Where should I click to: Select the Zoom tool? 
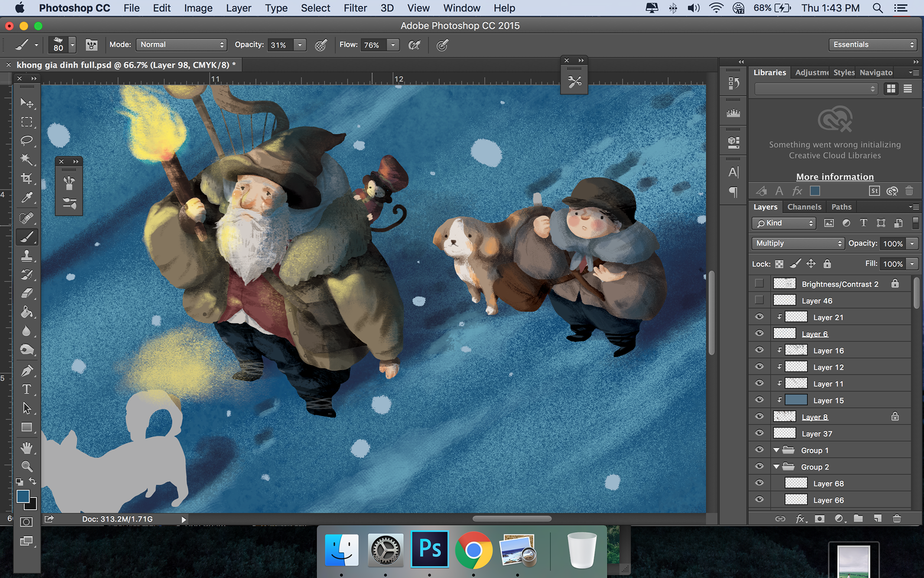[26, 466]
